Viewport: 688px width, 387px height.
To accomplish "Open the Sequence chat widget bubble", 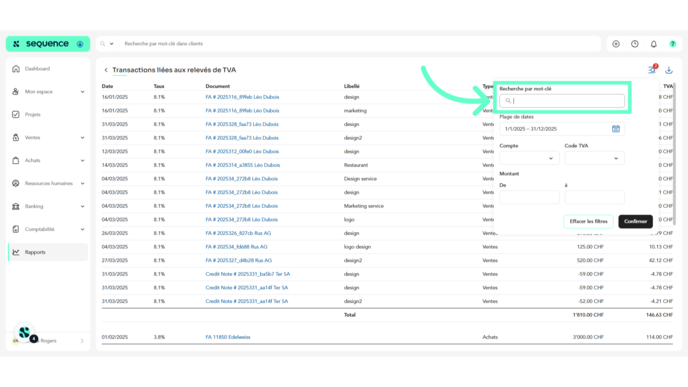I will coord(25,333).
